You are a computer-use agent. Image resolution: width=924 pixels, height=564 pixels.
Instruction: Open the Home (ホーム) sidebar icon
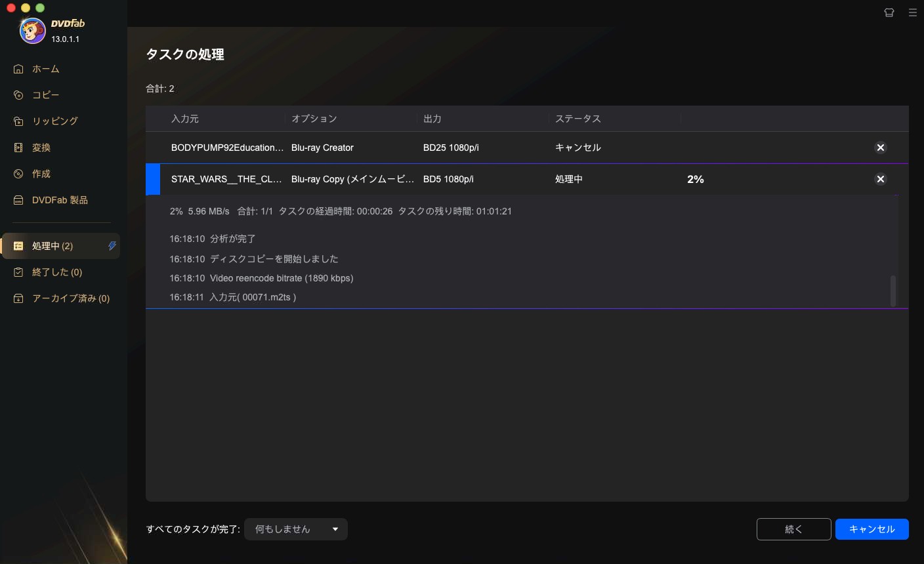[x=18, y=69]
